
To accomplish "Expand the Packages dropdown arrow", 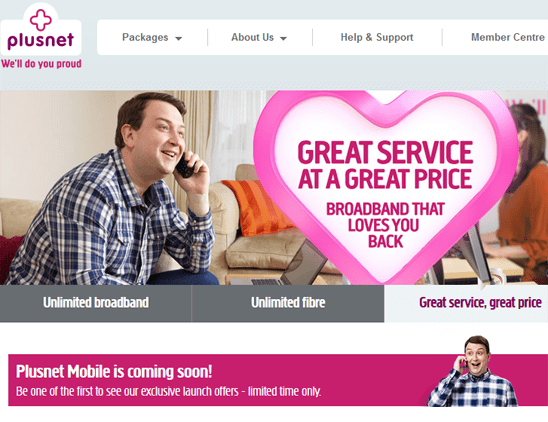I will pyautogui.click(x=178, y=38).
